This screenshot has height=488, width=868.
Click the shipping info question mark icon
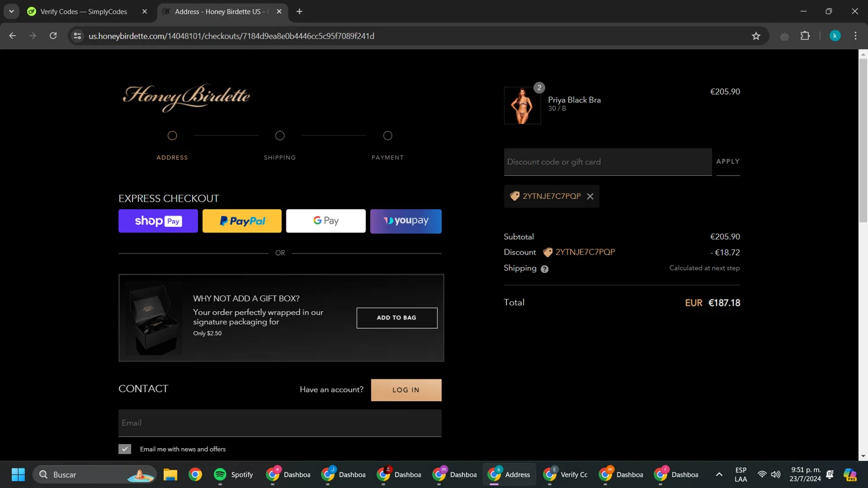click(x=545, y=269)
